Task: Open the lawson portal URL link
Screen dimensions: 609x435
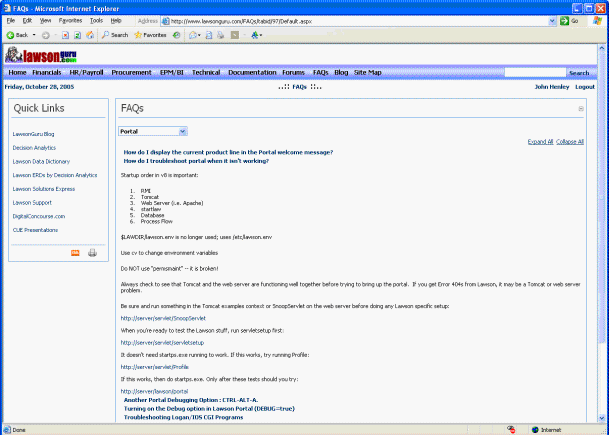Action: pos(154,392)
